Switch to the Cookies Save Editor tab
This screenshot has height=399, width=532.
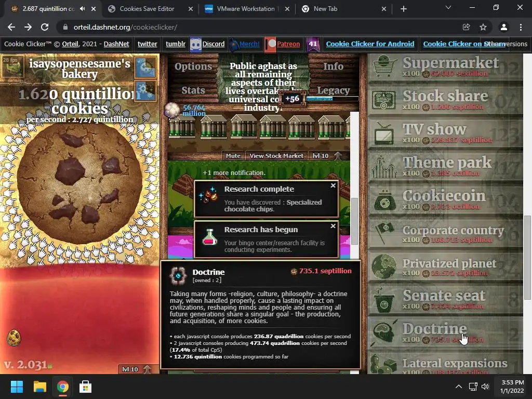(x=147, y=9)
